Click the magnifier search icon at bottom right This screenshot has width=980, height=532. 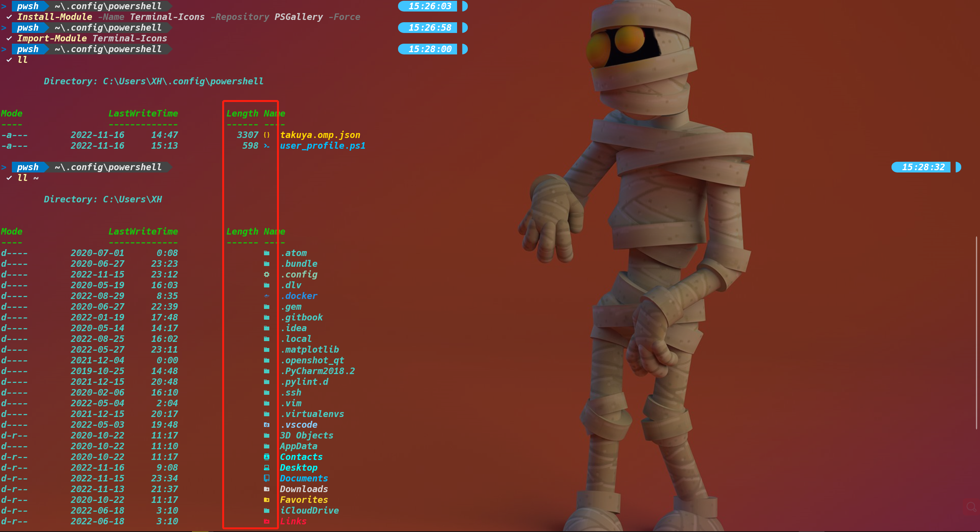971,507
